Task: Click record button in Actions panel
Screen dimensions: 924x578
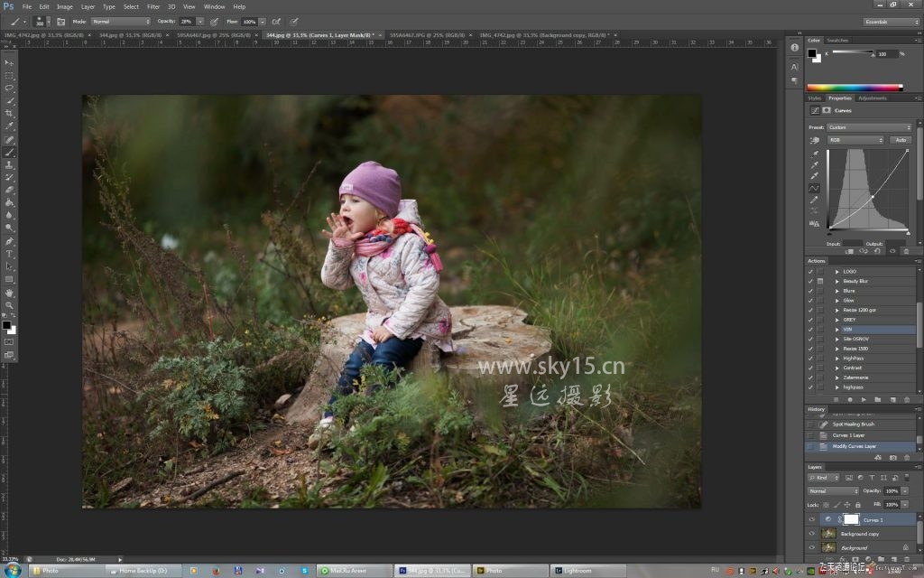Action: tap(850, 399)
